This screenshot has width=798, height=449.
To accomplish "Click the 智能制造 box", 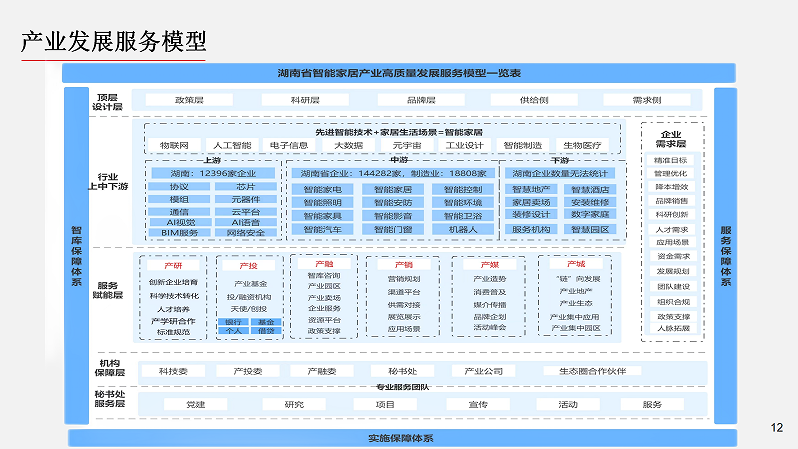I will 523,145.
